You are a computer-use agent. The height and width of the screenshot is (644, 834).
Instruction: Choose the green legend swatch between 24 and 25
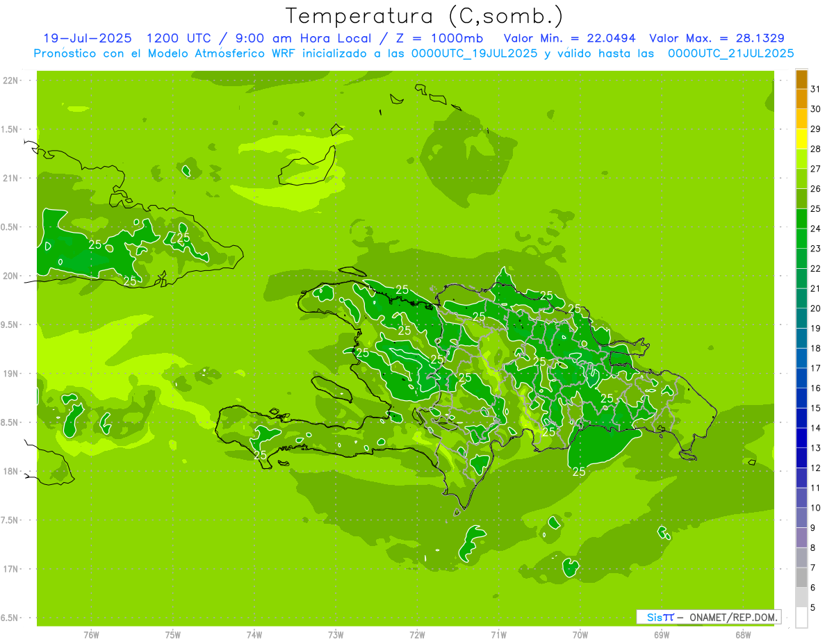tap(801, 219)
